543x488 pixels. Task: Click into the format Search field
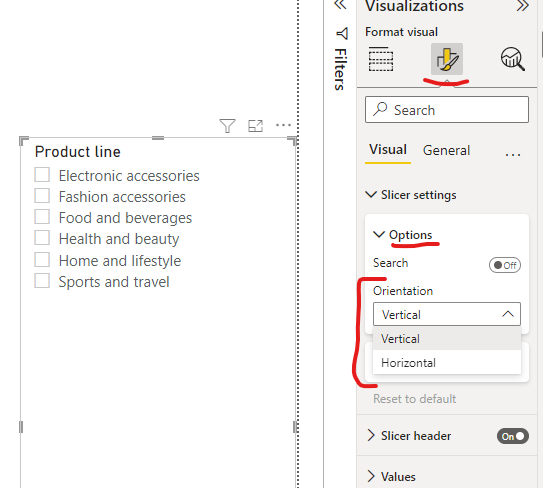[x=447, y=109]
